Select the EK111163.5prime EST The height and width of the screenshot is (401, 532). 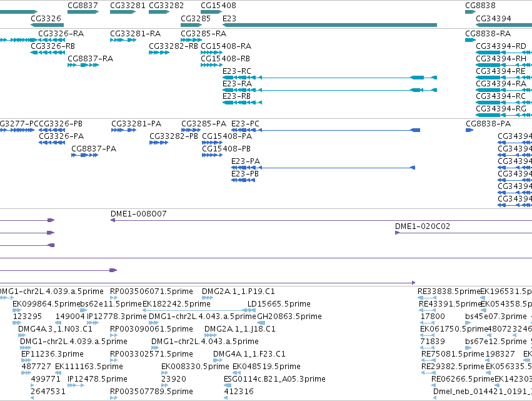click(x=58, y=373)
